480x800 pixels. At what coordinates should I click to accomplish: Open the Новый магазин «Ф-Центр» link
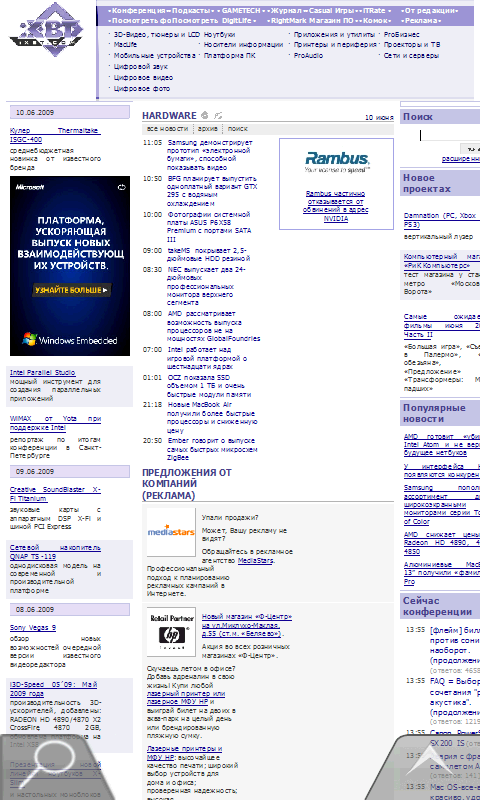point(247,626)
